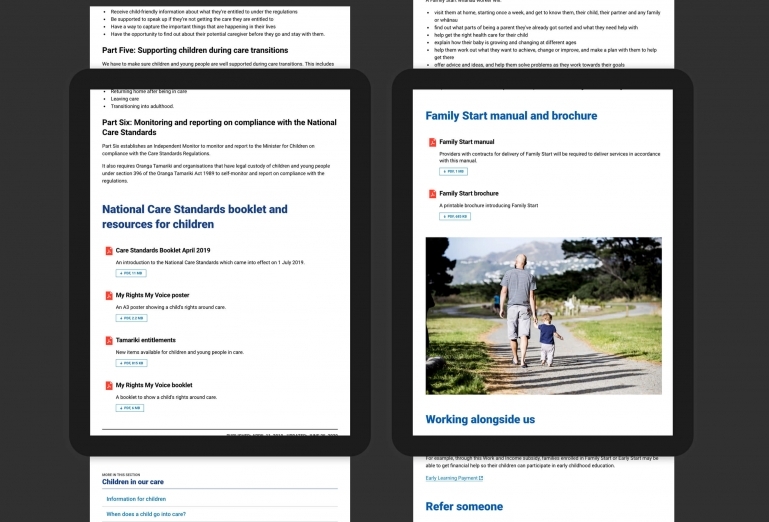The width and height of the screenshot is (769, 522).
Task: Download the My Rights My Voice poster PDF
Action: pyautogui.click(x=131, y=318)
